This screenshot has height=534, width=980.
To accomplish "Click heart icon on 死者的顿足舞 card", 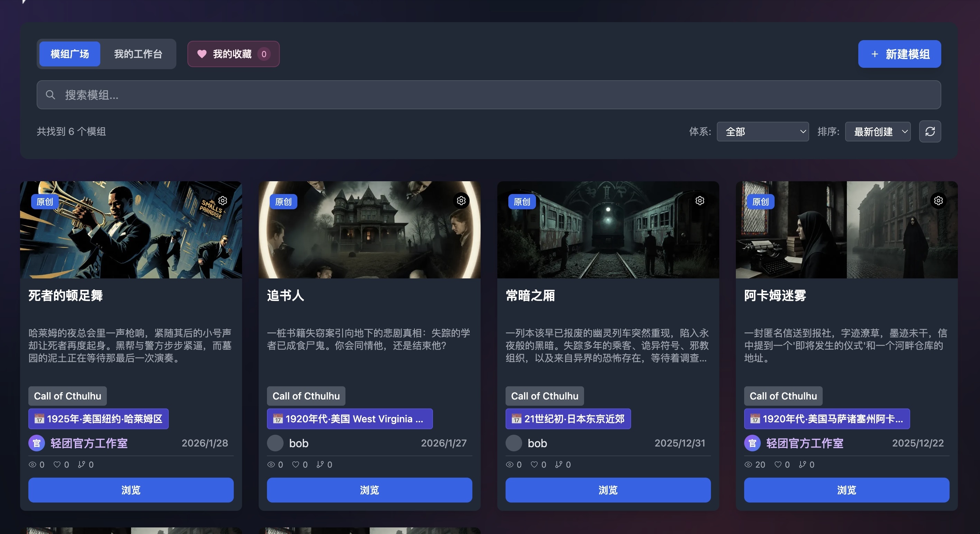I will coord(57,464).
